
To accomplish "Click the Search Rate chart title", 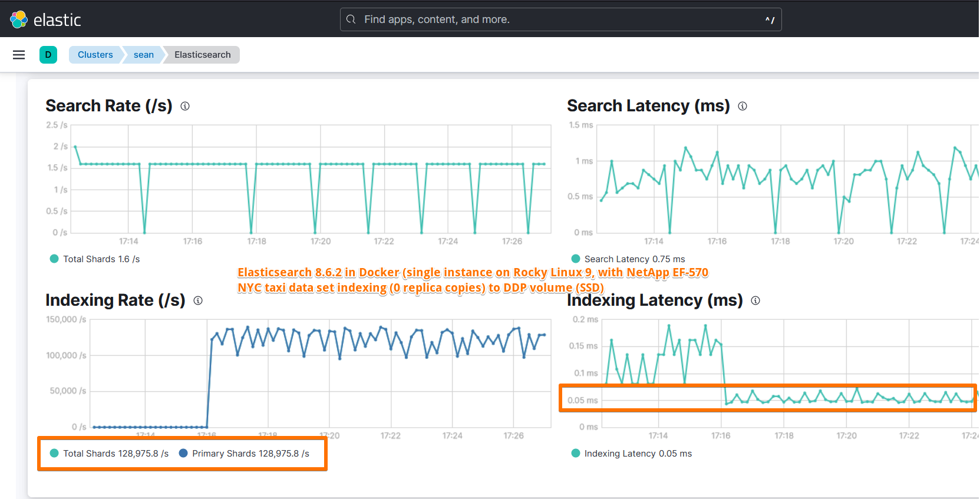I will 109,106.
